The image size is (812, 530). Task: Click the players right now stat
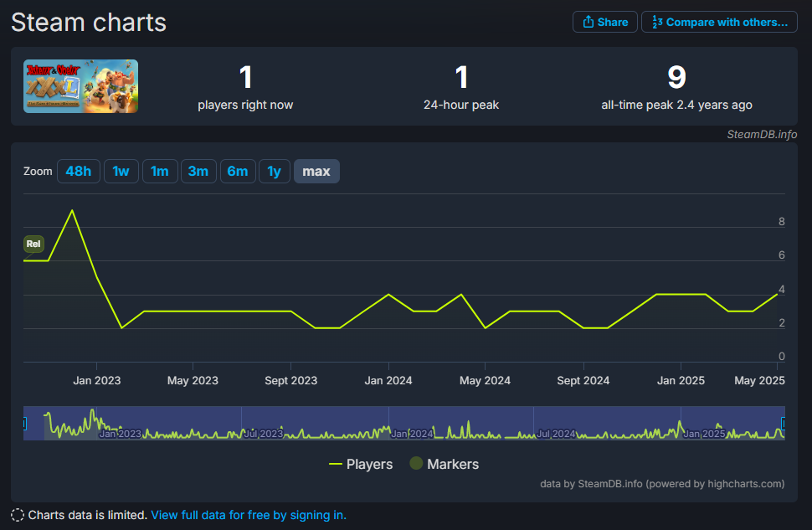pyautogui.click(x=245, y=87)
